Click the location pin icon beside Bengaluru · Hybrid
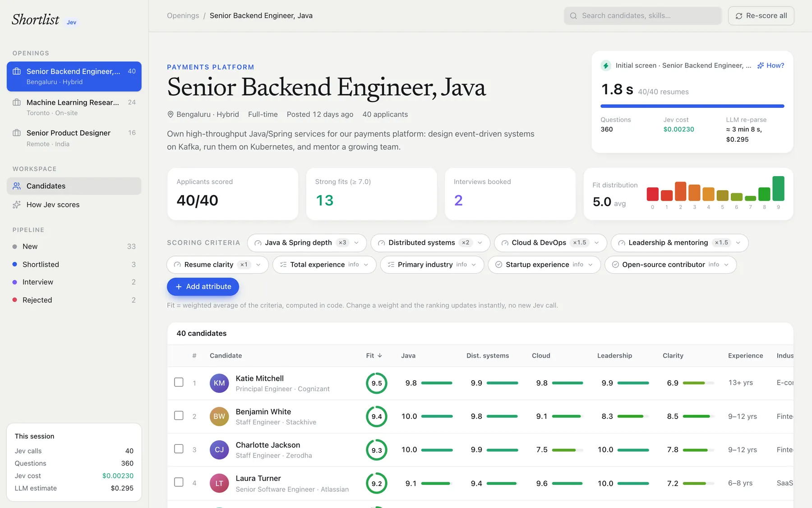Viewport: 812px width, 508px height. 171,115
